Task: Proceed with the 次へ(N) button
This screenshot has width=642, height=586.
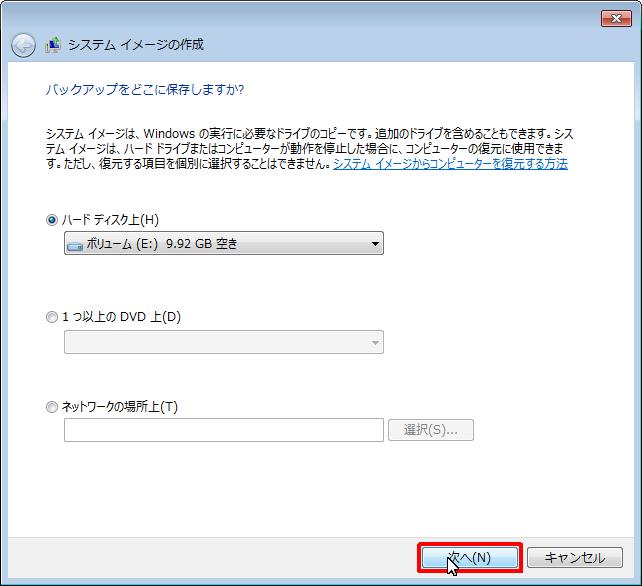Action: pos(470,558)
